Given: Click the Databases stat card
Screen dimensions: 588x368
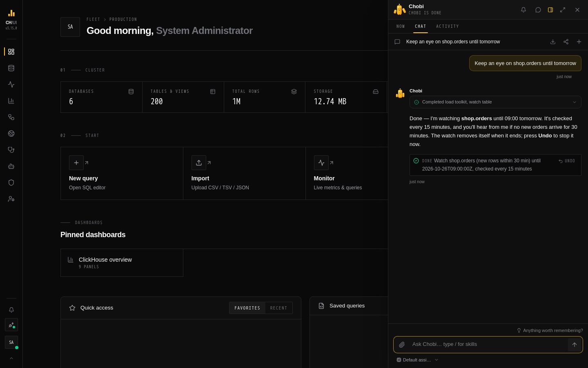Looking at the screenshot, I should tap(101, 97).
